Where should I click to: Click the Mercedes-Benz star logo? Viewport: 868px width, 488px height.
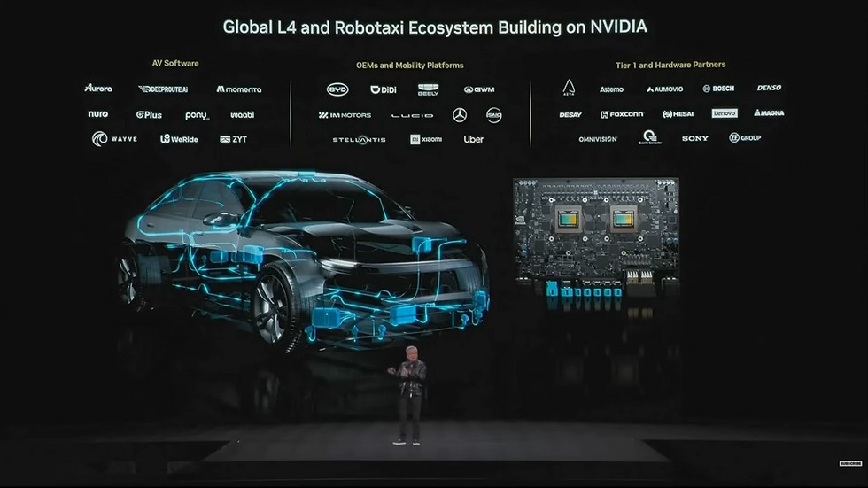click(x=460, y=115)
